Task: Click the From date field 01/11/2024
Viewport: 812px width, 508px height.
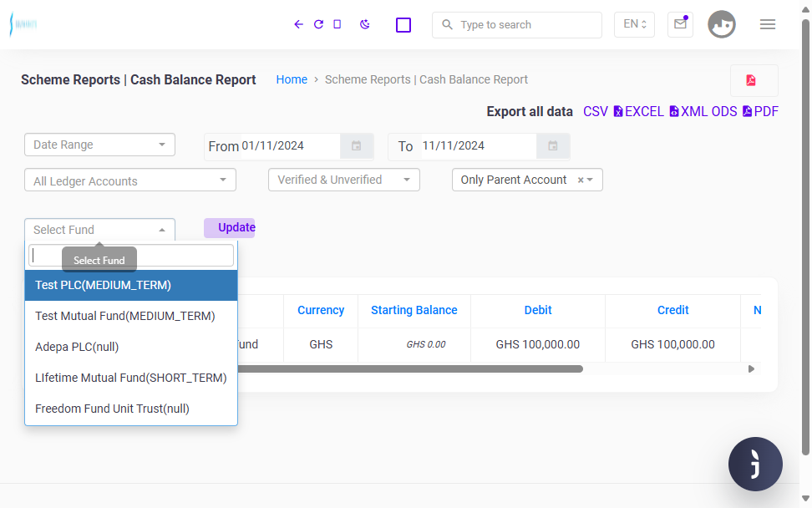Action: (290, 146)
